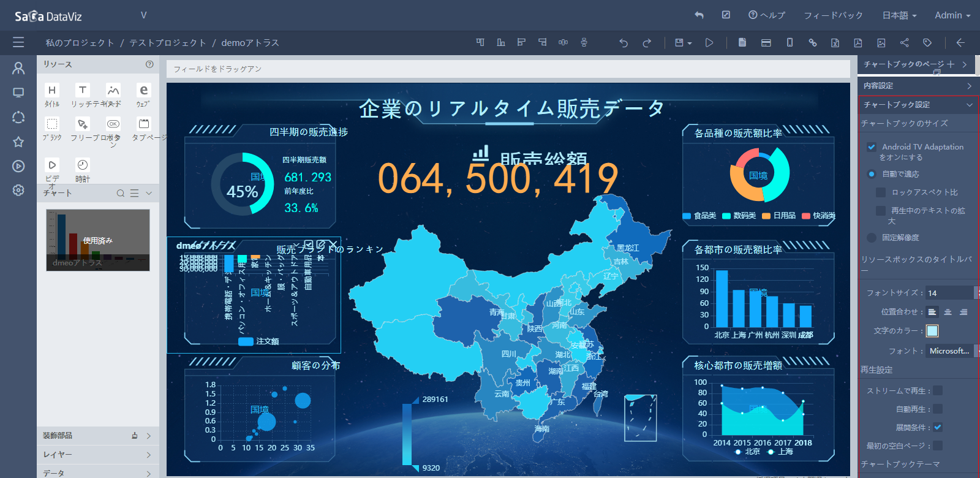Click the back arrow icon in toolbar
The image size is (980, 478).
coord(960,43)
